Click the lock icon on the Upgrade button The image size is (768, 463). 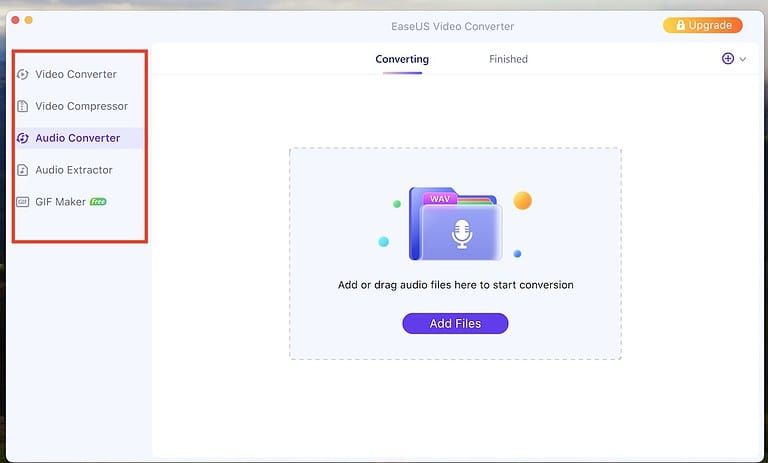679,25
